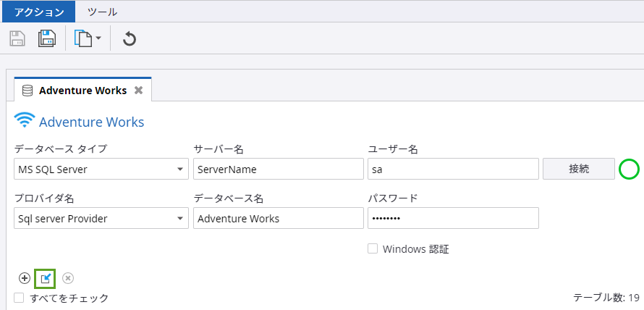Open the new document dropdown arrow
Image resolution: width=644 pixels, height=310 pixels.
point(98,38)
